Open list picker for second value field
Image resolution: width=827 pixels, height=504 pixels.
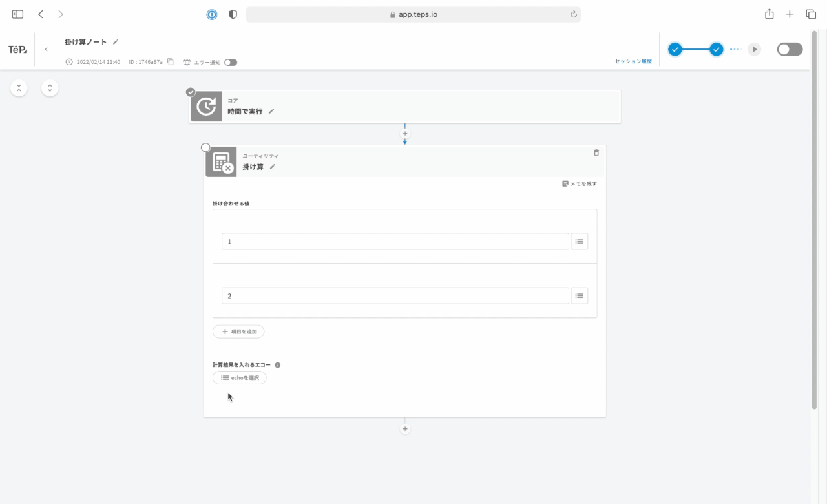click(x=579, y=296)
